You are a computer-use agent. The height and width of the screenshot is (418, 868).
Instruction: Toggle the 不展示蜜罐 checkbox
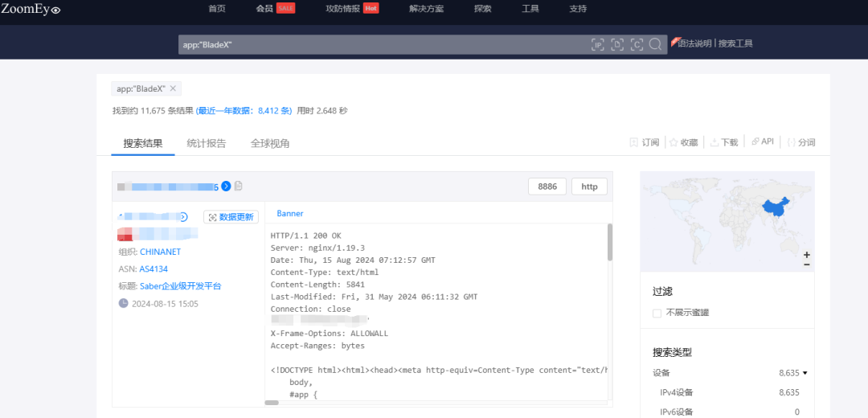[657, 313]
